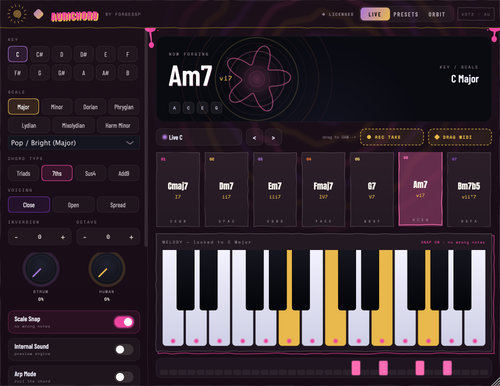Click the sun-shaped AuriChord logo icon
The image size is (500, 386).
(x=17, y=14)
